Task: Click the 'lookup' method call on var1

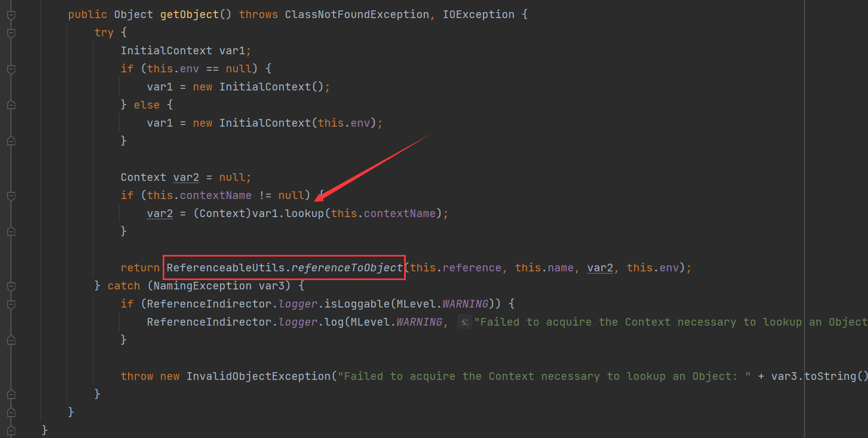Action: 304,214
